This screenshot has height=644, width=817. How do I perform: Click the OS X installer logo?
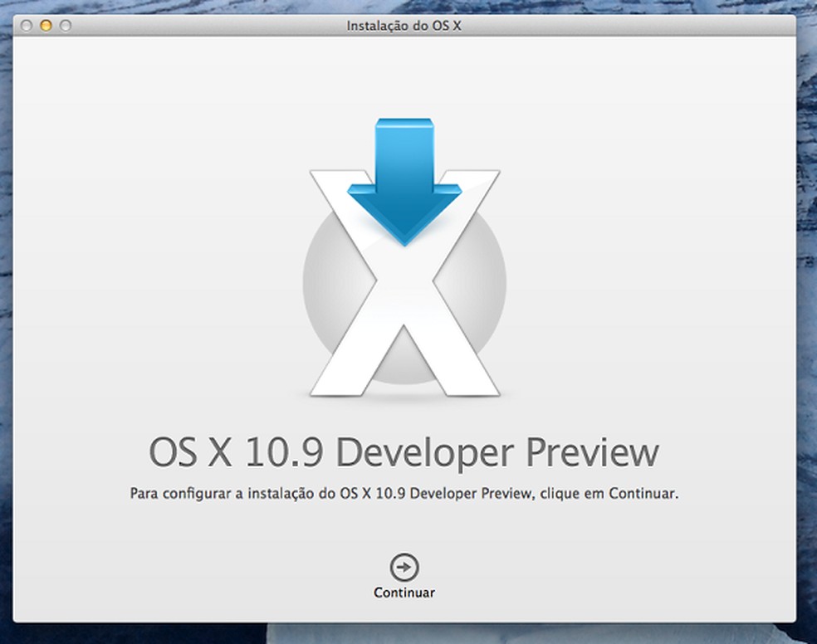coord(404,258)
